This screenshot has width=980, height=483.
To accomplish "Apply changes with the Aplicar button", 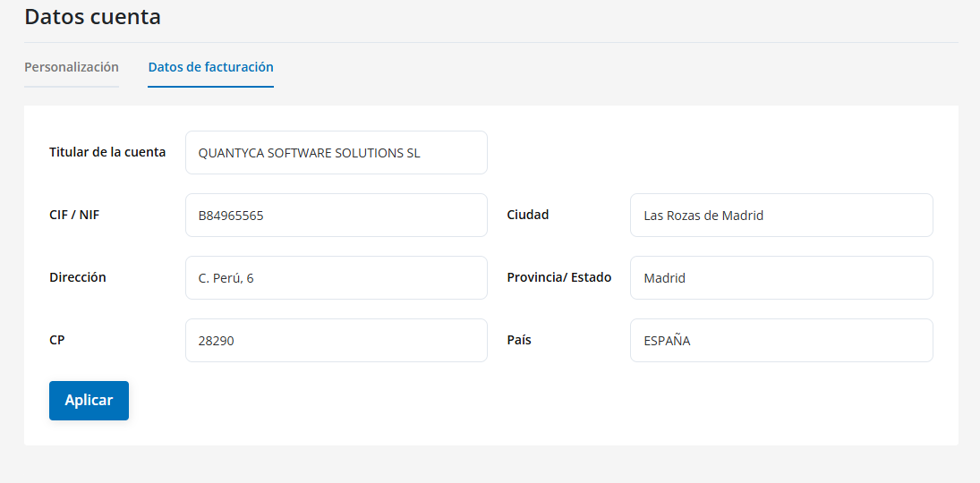I will click(x=89, y=401).
